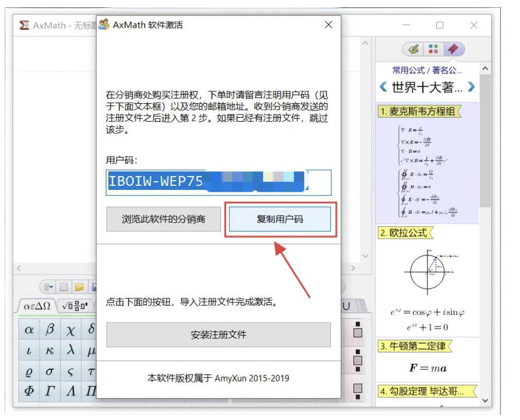520x420 pixels.
Task: Click the open folder icon in toolbar
Action: [79, 287]
